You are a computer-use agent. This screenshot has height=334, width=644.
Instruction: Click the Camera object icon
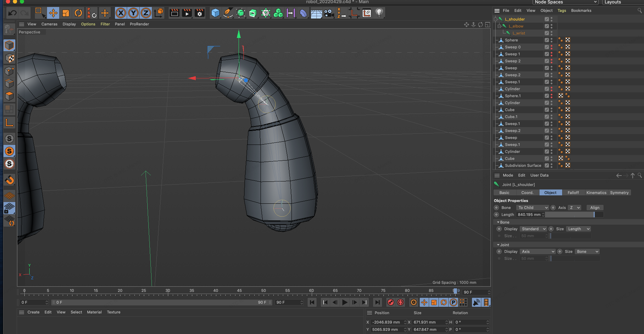[x=328, y=13]
